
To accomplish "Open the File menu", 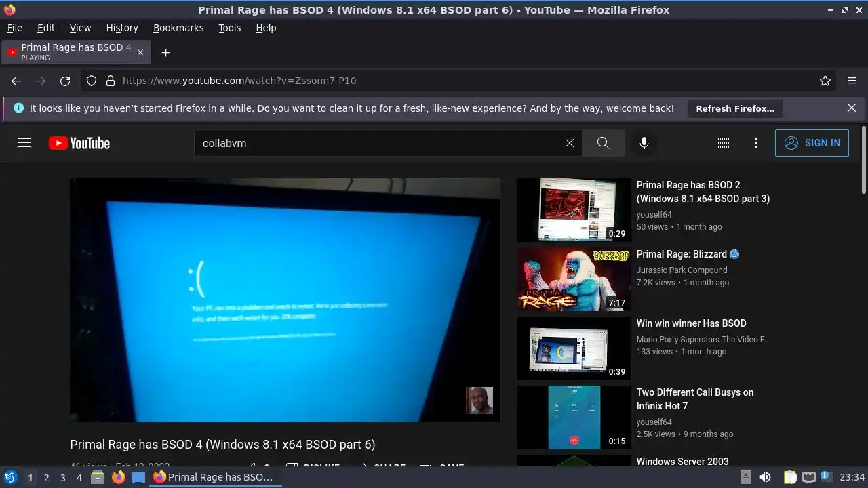I will tap(15, 28).
